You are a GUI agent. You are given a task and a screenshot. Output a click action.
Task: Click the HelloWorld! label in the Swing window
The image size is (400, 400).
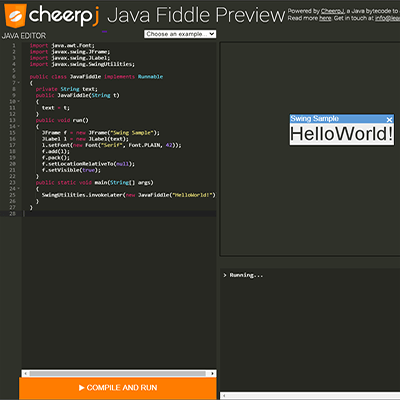pyautogui.click(x=342, y=134)
